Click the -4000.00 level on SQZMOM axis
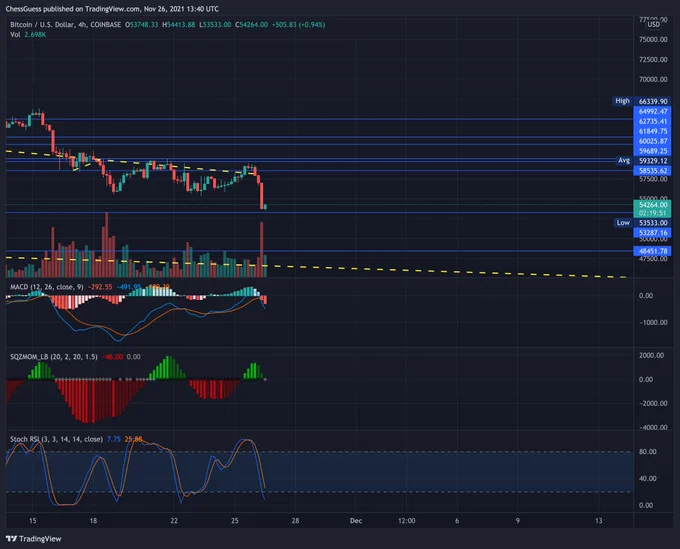The height and width of the screenshot is (549, 680). 651,427
